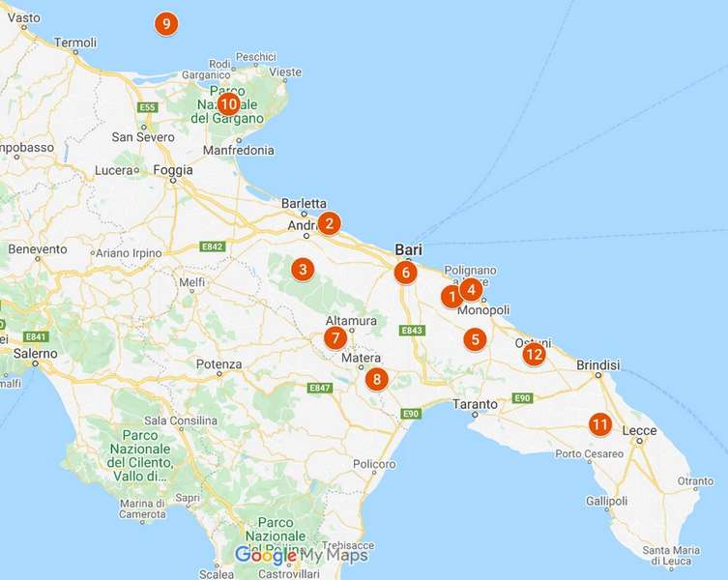Select the Foggia city label
This screenshot has width=728, height=580.
click(173, 170)
